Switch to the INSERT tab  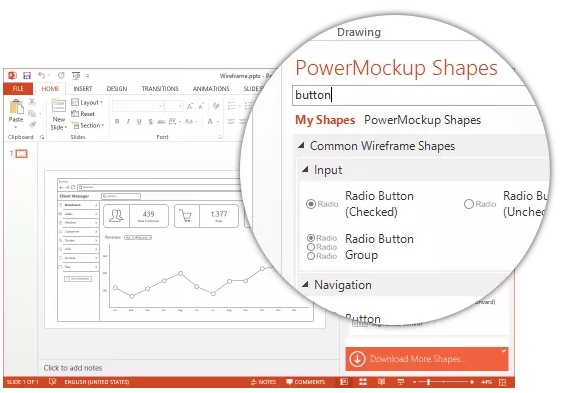[83, 89]
